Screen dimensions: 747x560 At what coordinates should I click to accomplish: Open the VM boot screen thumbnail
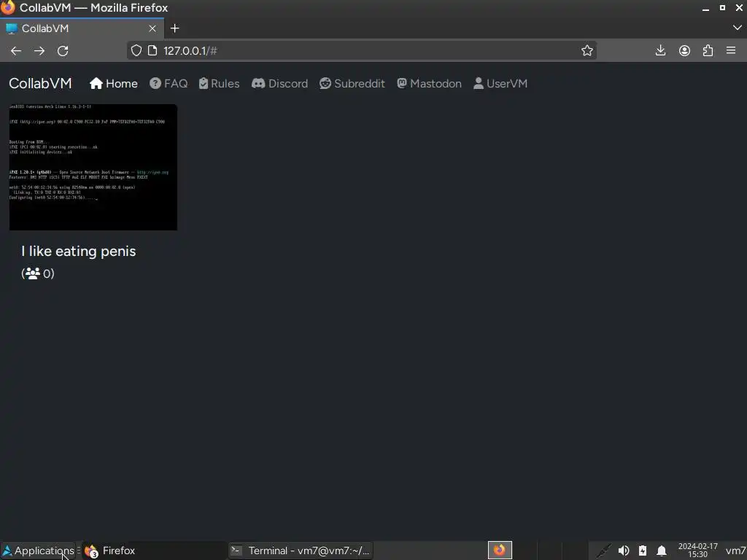93,167
